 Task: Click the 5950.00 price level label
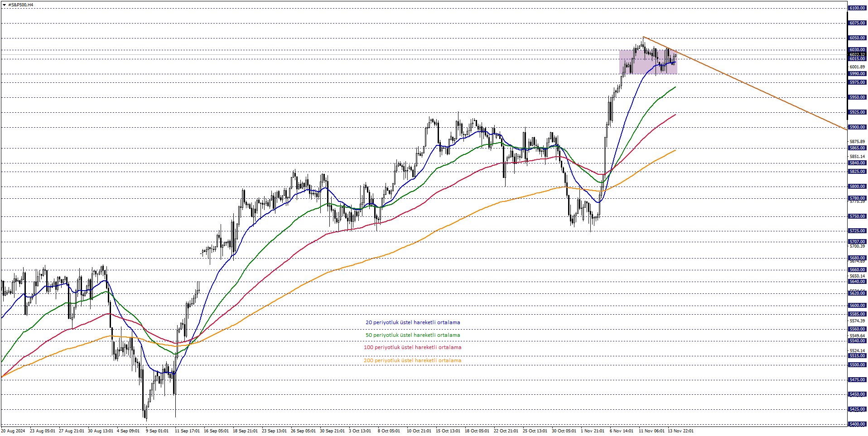point(857,97)
